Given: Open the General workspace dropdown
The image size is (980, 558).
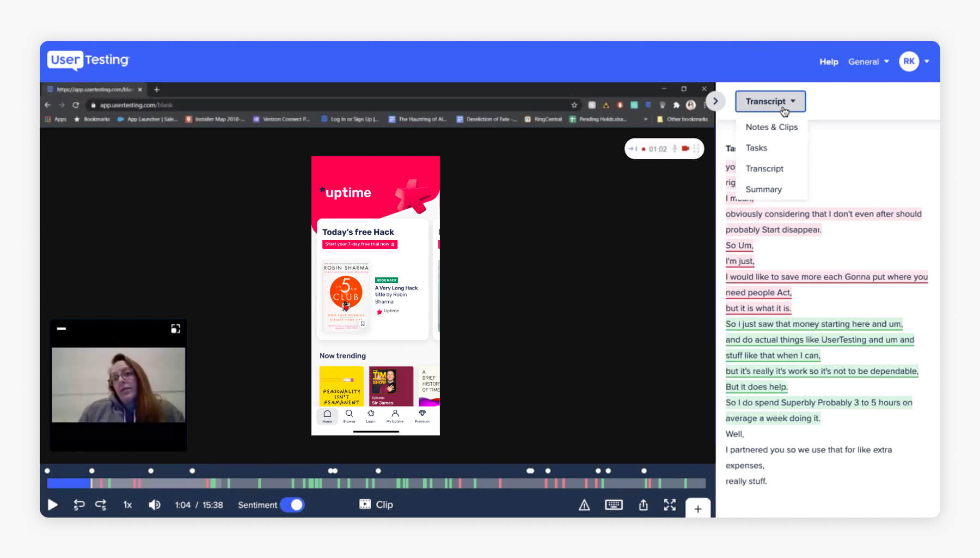Looking at the screenshot, I should coord(868,62).
